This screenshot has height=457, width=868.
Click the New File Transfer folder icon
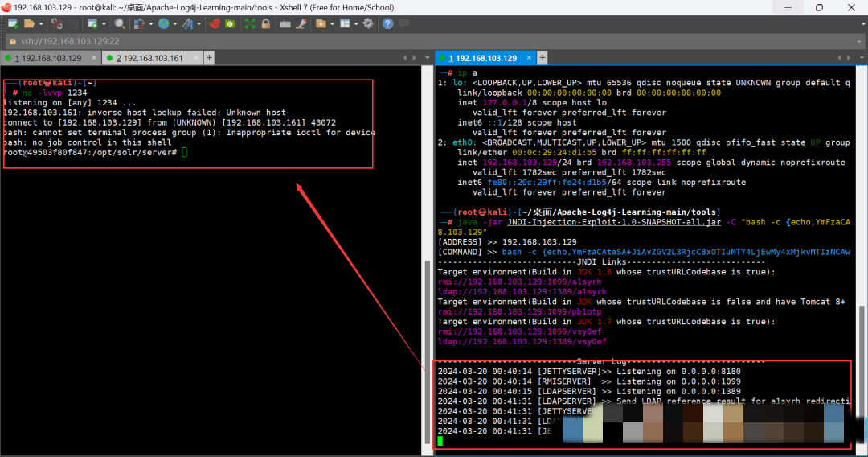tap(321, 24)
